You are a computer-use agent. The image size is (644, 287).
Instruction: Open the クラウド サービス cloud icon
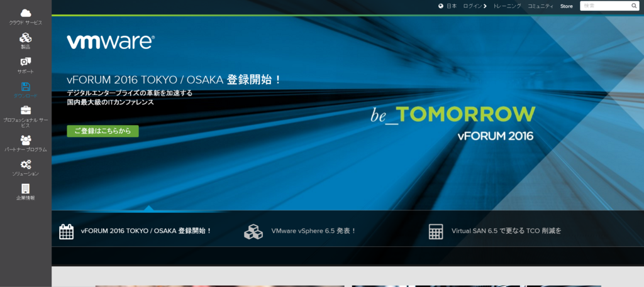pyautogui.click(x=26, y=13)
